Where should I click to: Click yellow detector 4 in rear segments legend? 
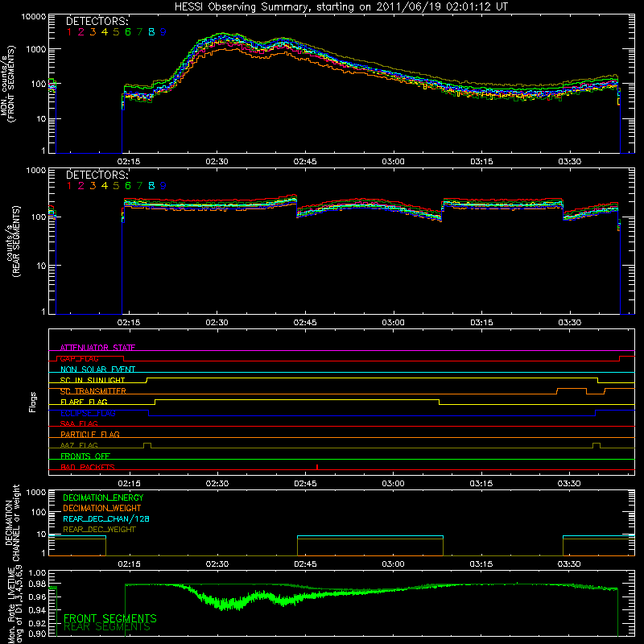coord(105,186)
